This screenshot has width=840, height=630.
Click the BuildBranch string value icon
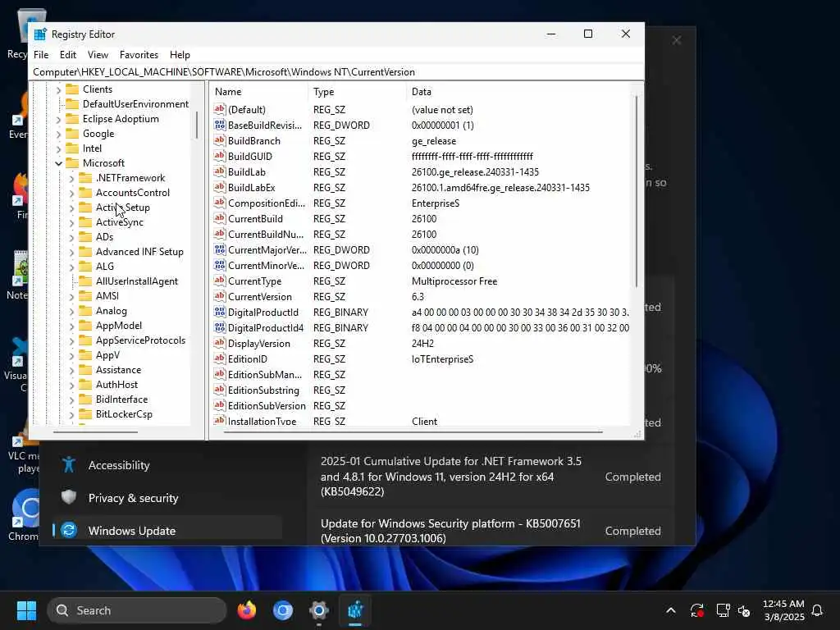220,140
